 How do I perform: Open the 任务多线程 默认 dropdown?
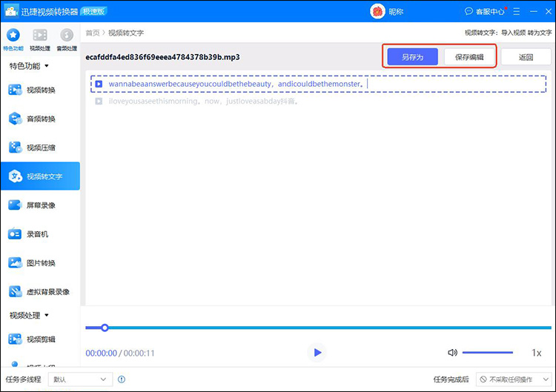pos(80,379)
